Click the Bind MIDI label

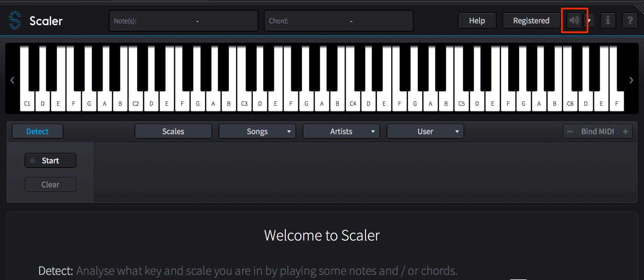click(597, 131)
